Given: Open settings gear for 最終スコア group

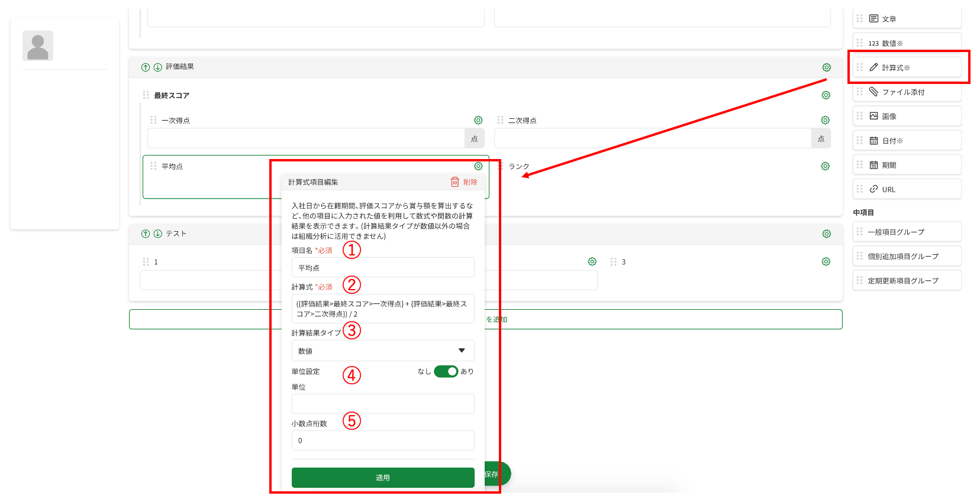Looking at the screenshot, I should 826,95.
